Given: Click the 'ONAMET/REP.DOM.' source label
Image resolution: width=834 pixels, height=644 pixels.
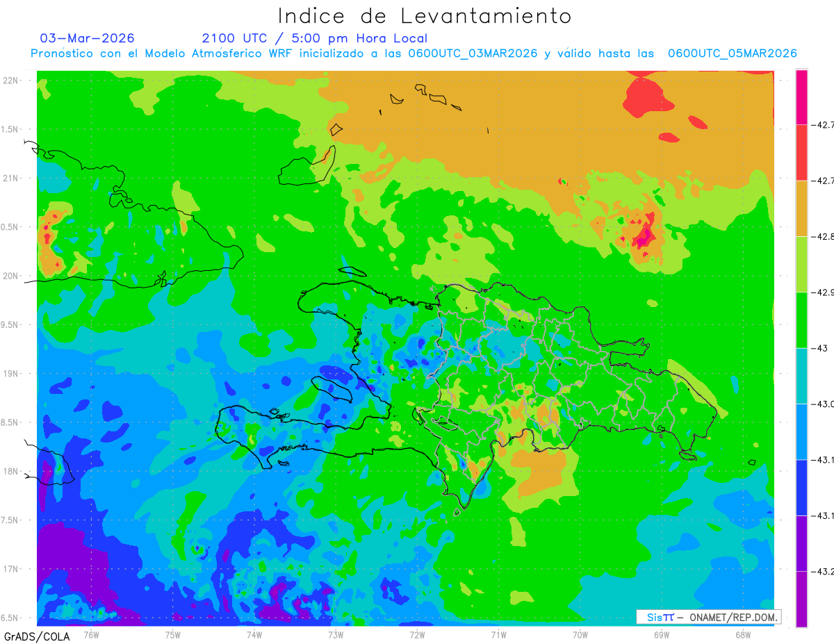Looking at the screenshot, I should coord(733,617).
